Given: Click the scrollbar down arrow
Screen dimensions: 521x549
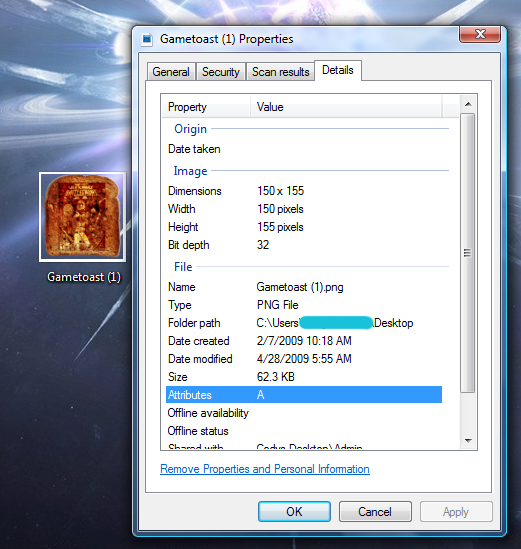Looking at the screenshot, I should click(468, 440).
